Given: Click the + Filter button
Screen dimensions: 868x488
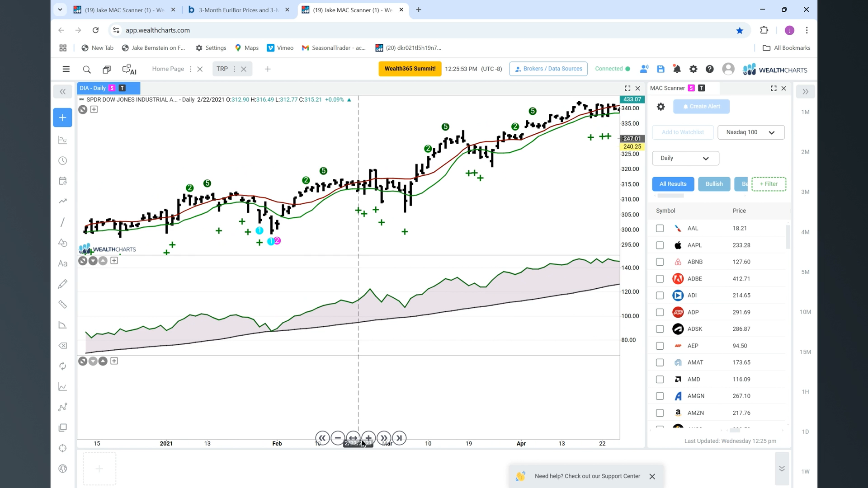Looking at the screenshot, I should click(769, 184).
